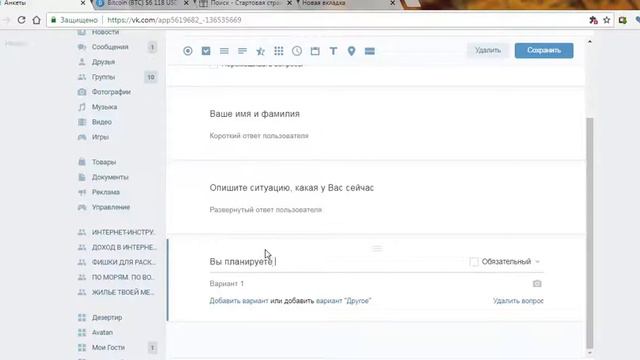Viewport: 640px width, 360px height.
Task: Add a paragraph long-answer question
Action: pos(242,51)
